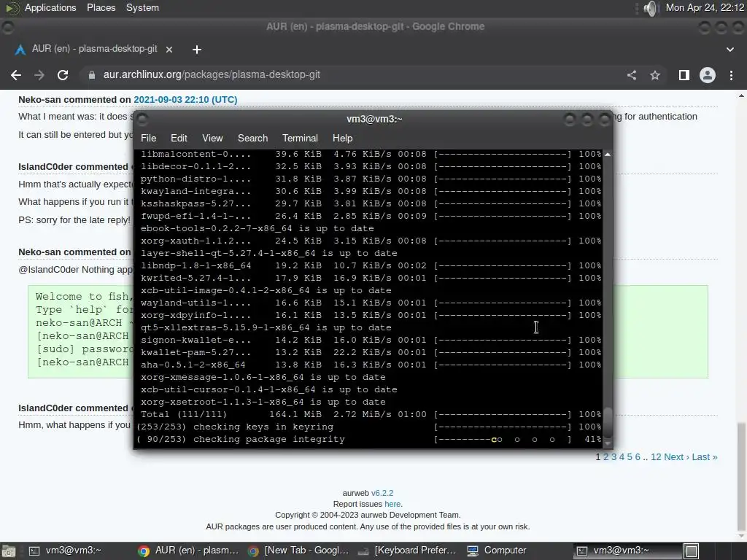Open terminal Search menu
The width and height of the screenshot is (747, 560).
click(x=252, y=138)
